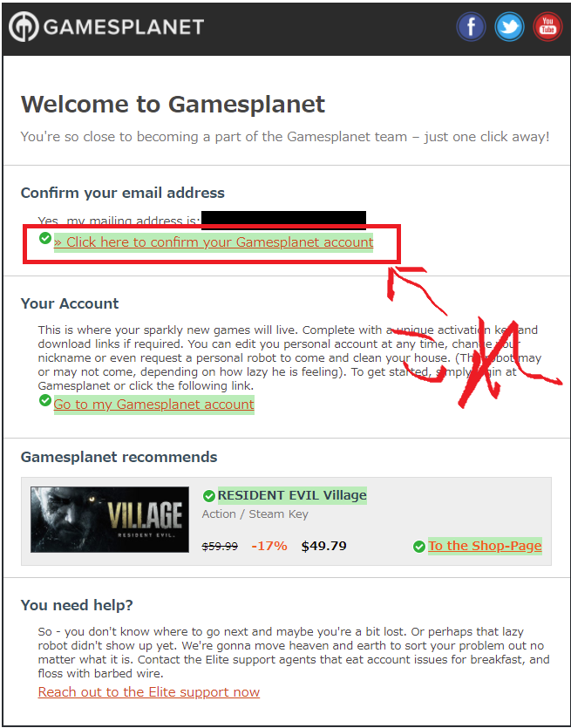The width and height of the screenshot is (571, 728).
Task: Click here to confirm your Gamesplanet account
Action: (214, 242)
